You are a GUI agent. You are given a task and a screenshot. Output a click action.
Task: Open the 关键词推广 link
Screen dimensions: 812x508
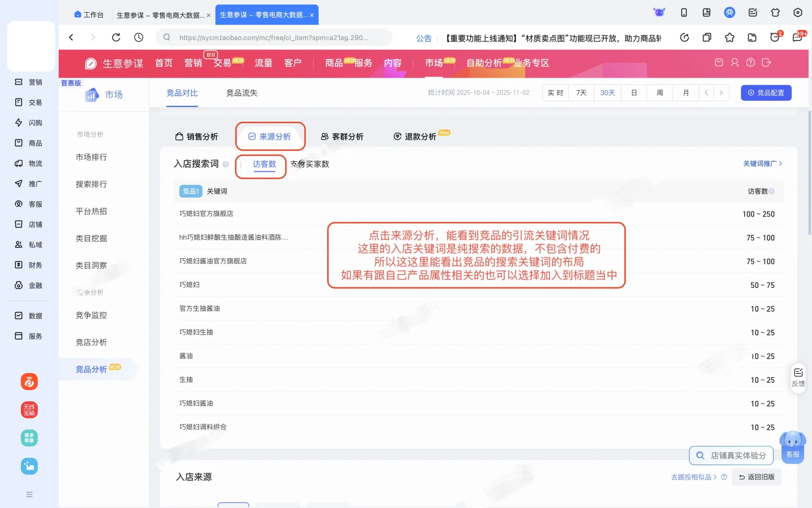762,164
